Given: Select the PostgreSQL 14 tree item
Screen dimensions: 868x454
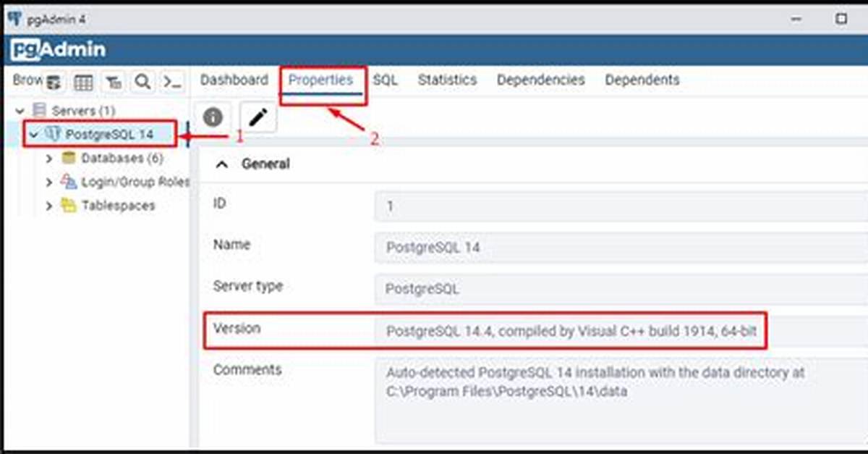Looking at the screenshot, I should (x=109, y=135).
